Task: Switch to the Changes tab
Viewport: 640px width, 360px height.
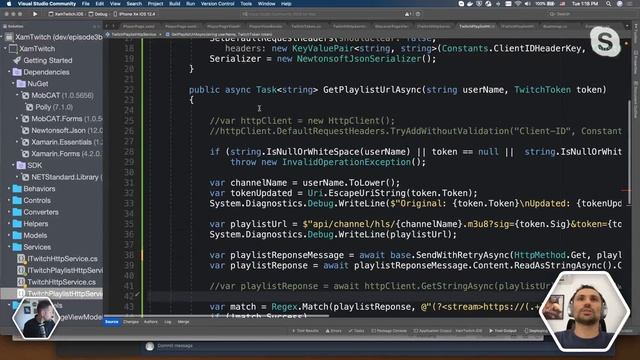Action: tap(131, 322)
